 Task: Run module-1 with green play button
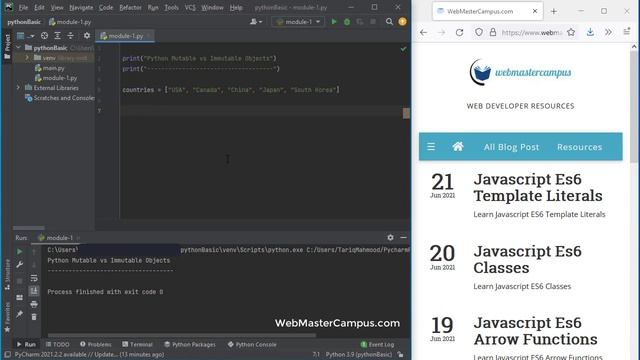tap(334, 22)
